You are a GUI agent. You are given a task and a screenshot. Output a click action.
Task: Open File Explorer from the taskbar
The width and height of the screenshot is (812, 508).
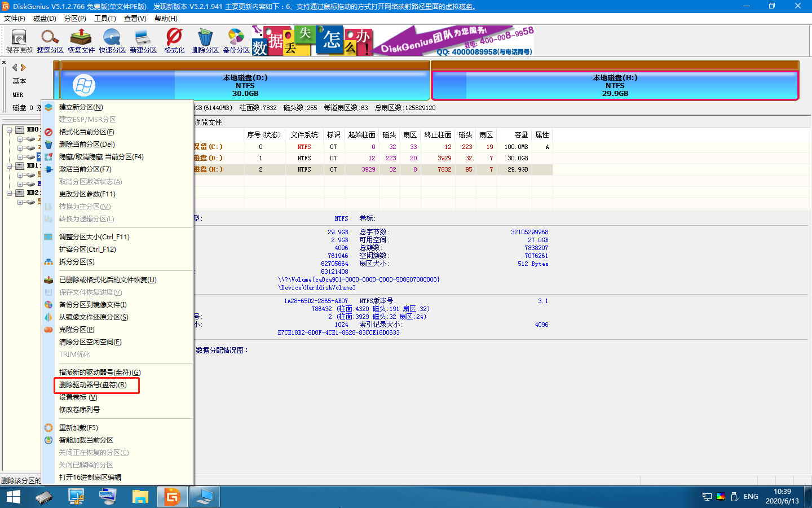pyautogui.click(x=140, y=497)
